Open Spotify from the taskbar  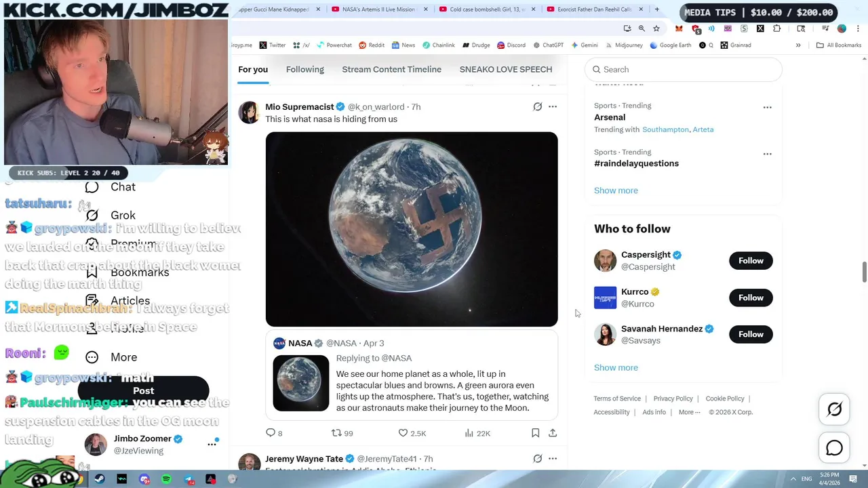[167, 479]
